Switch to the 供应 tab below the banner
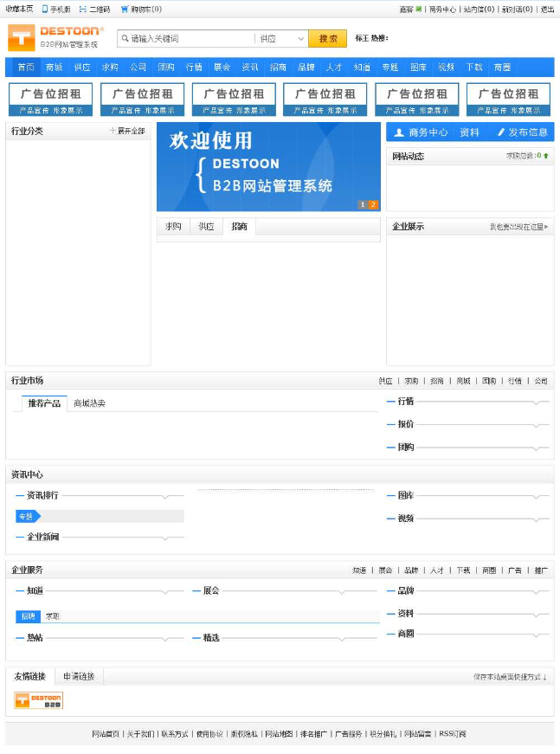Image resolution: width=560 pixels, height=754 pixels. 207,227
